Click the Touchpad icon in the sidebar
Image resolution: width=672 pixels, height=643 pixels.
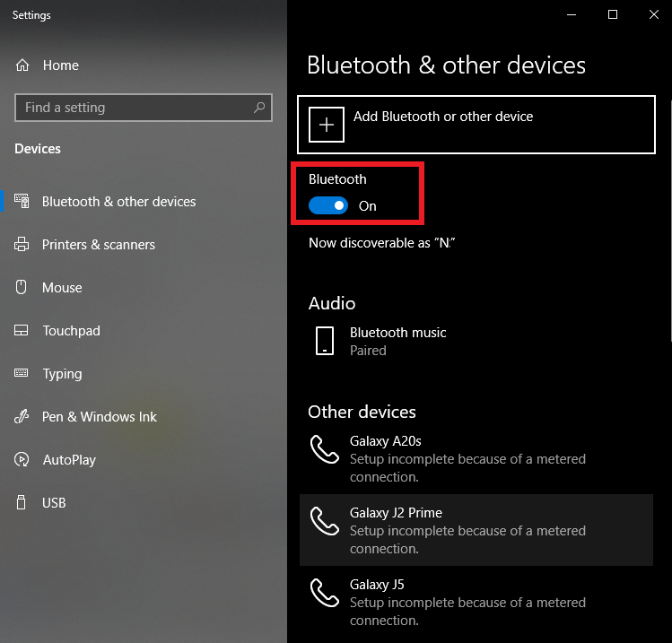point(21,330)
